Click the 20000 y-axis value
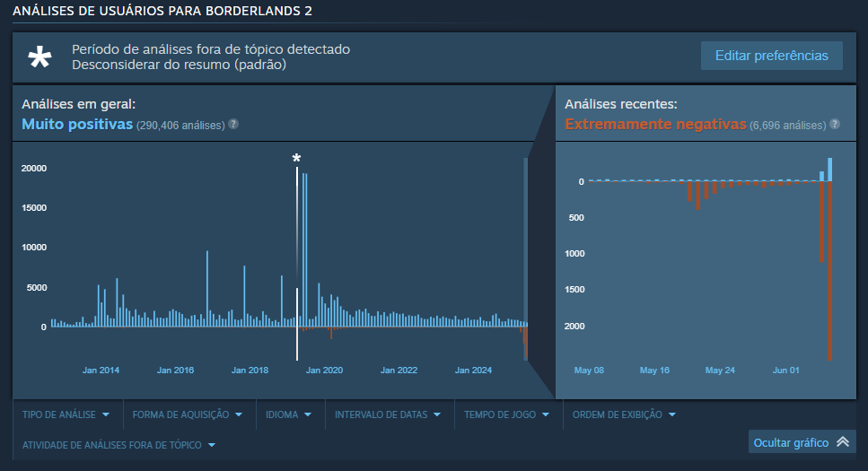The width and height of the screenshot is (868, 471). pos(34,169)
